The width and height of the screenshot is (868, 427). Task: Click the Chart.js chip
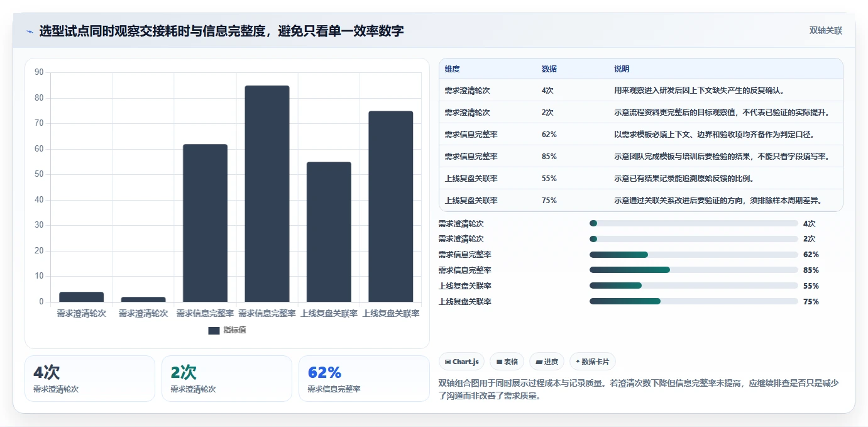(x=461, y=362)
